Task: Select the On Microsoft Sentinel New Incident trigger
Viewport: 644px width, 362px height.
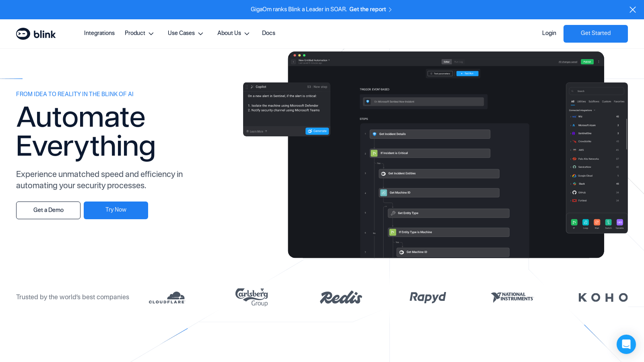Action: (x=423, y=102)
